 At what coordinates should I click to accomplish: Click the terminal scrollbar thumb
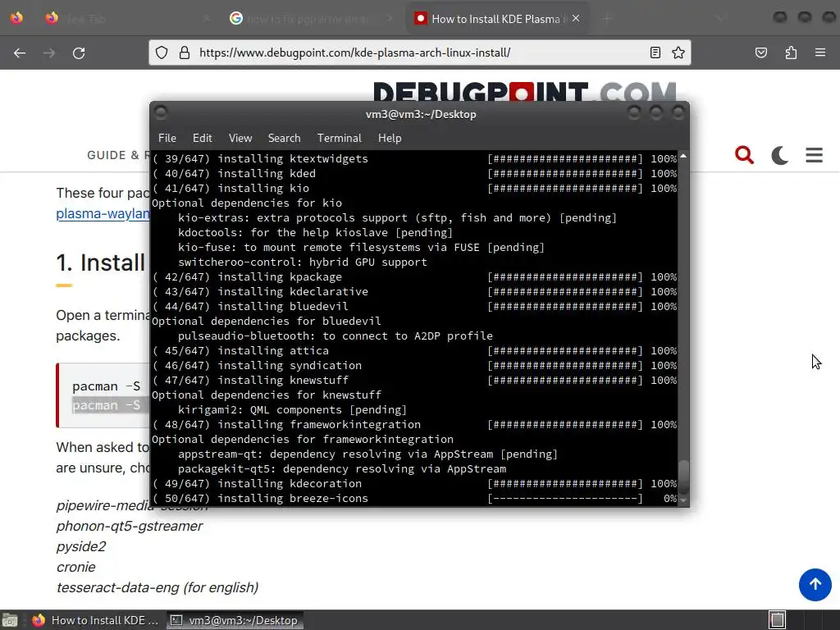click(x=683, y=477)
